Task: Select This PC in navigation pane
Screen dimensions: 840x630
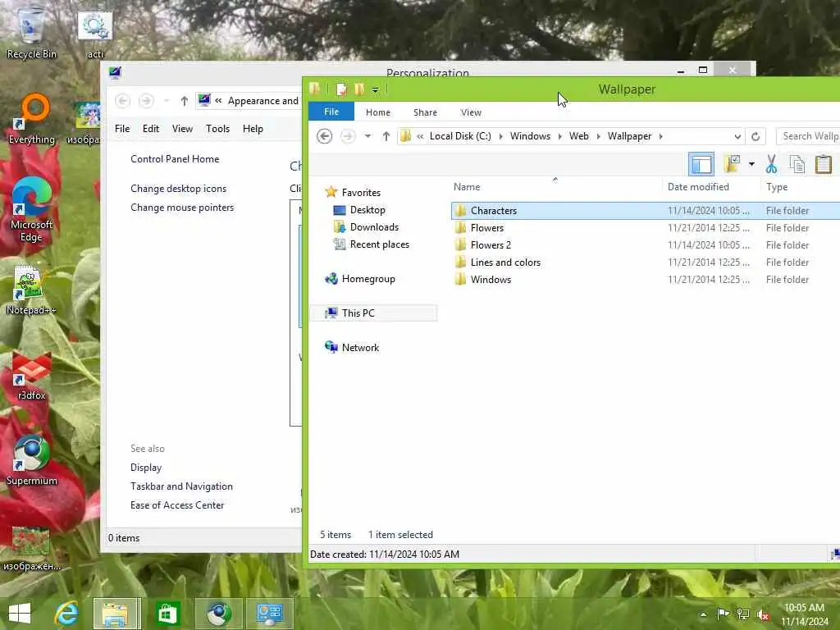Action: tap(373, 313)
